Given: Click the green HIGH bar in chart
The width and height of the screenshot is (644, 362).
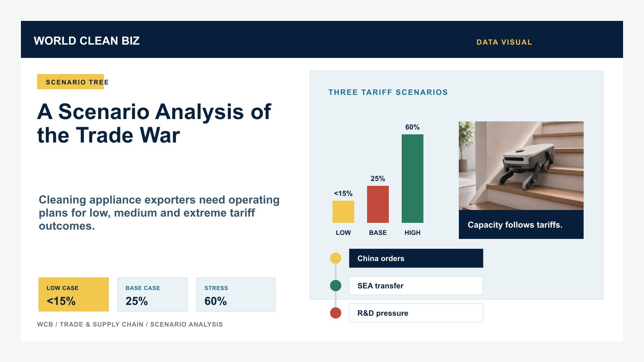Looking at the screenshot, I should pos(413,179).
